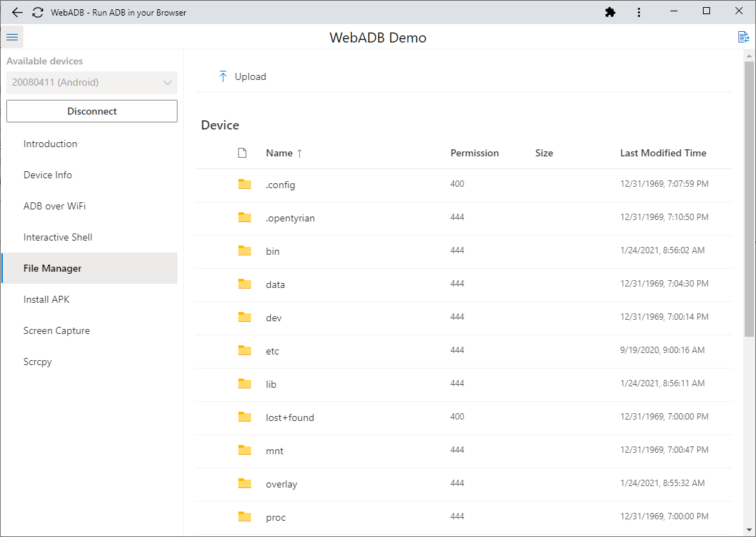This screenshot has width=756, height=537.
Task: Select Install APK in sidebar
Action: tap(47, 299)
